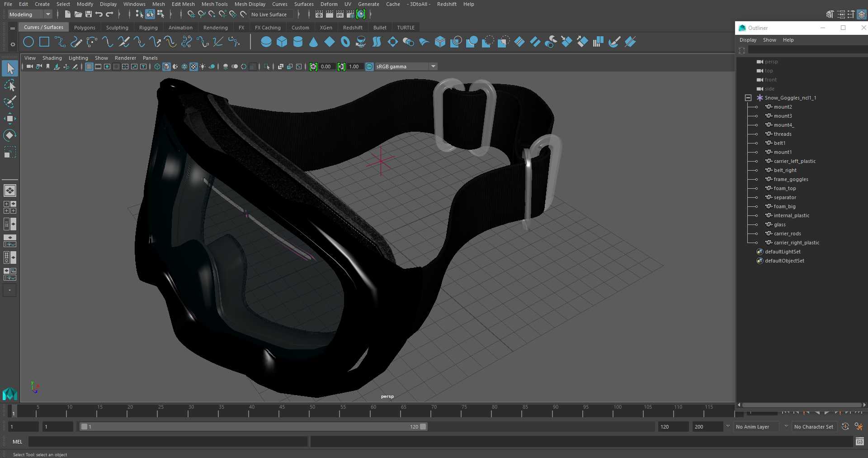Open the Deform menu
This screenshot has width=868, height=458.
(x=329, y=4)
